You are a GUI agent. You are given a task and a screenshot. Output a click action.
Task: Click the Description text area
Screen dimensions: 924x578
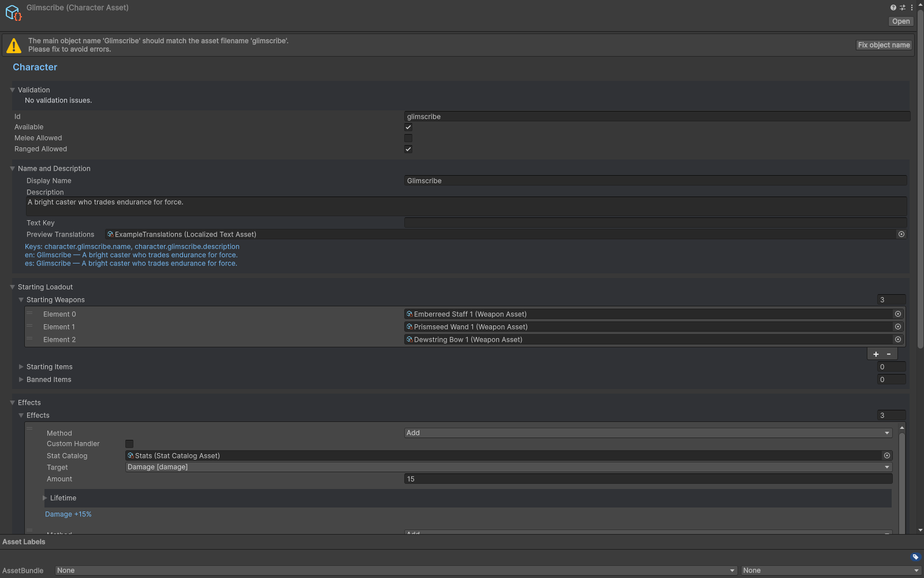coord(466,206)
